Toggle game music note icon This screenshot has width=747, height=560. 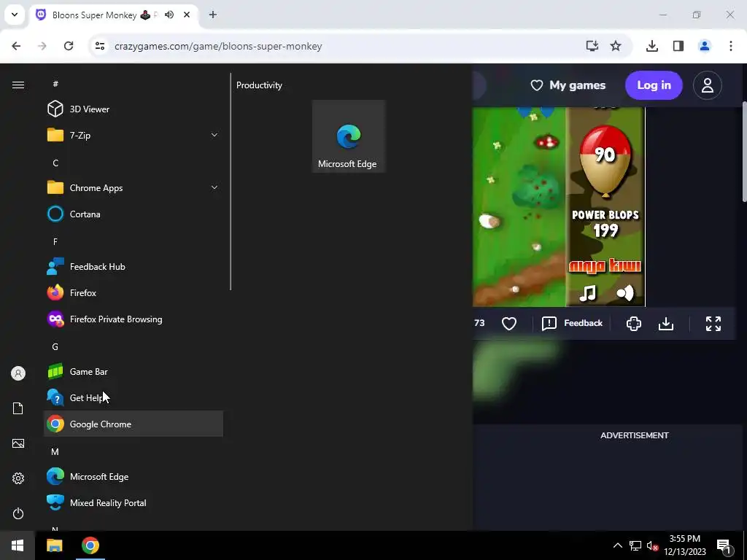click(587, 293)
